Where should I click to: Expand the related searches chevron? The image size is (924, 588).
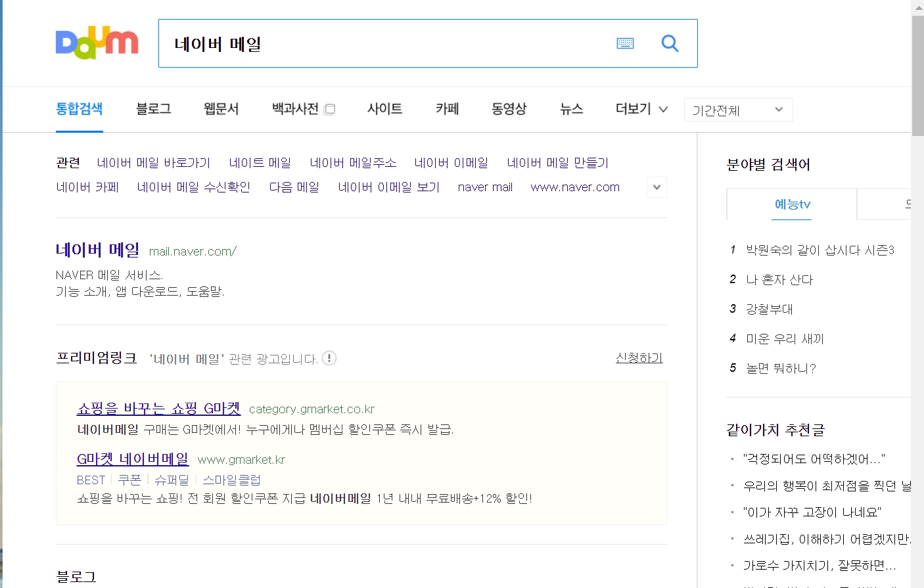click(657, 187)
